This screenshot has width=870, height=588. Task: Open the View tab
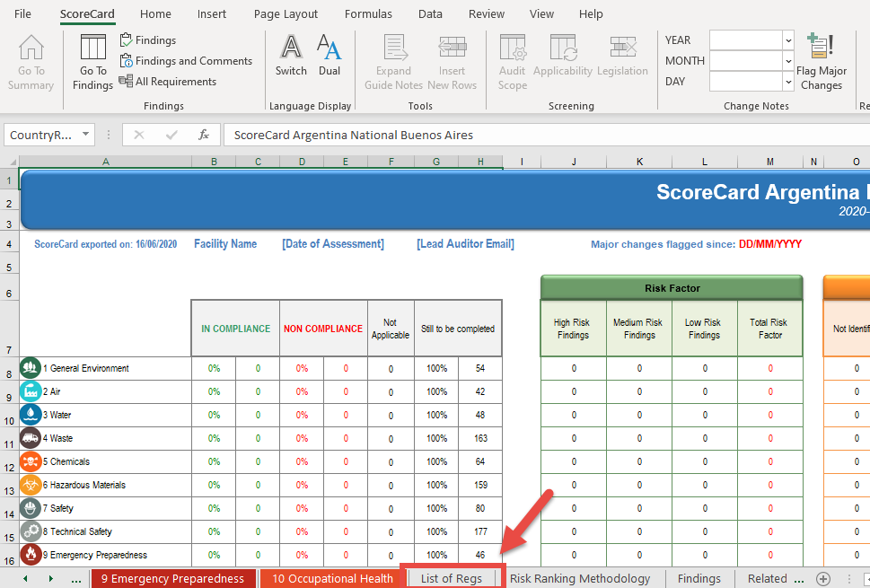pyautogui.click(x=541, y=13)
